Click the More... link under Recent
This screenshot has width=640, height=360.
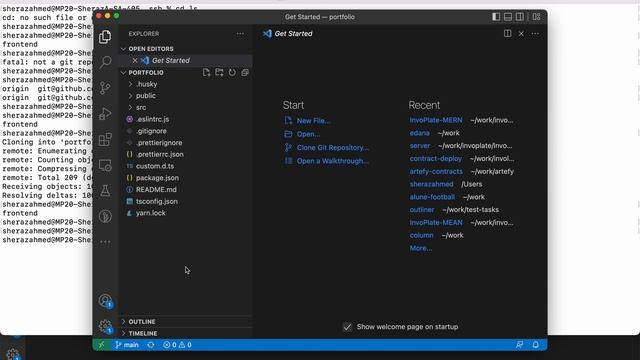420,248
